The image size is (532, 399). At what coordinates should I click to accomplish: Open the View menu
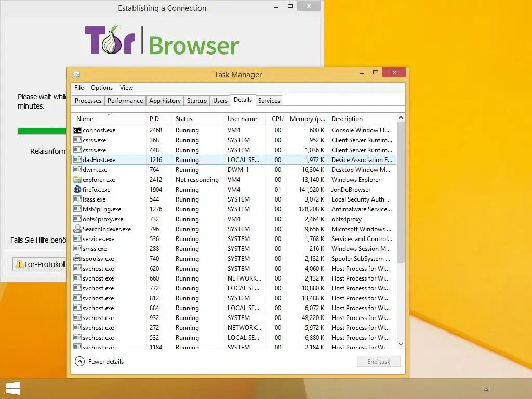[126, 87]
